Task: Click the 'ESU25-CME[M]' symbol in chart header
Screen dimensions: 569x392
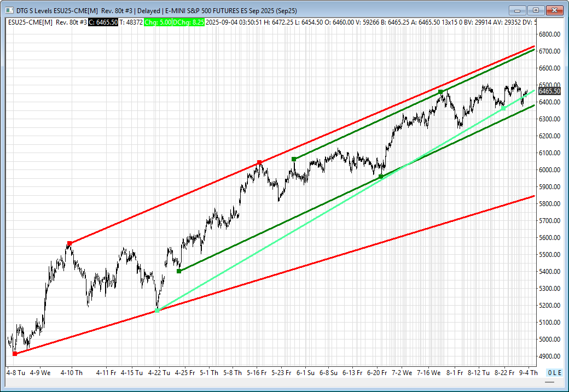Action: [x=30, y=22]
